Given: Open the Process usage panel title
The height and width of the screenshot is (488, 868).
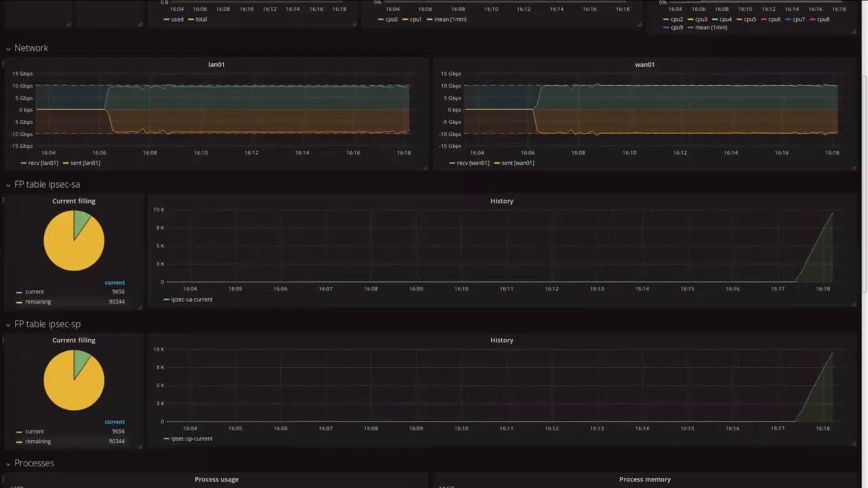Looking at the screenshot, I should (216, 479).
